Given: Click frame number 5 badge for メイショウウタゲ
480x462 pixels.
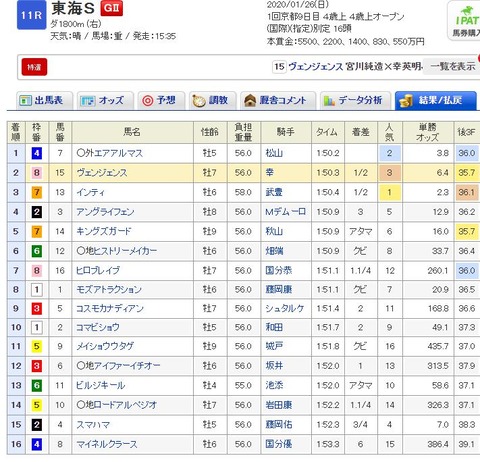Looking at the screenshot, I should (37, 346).
